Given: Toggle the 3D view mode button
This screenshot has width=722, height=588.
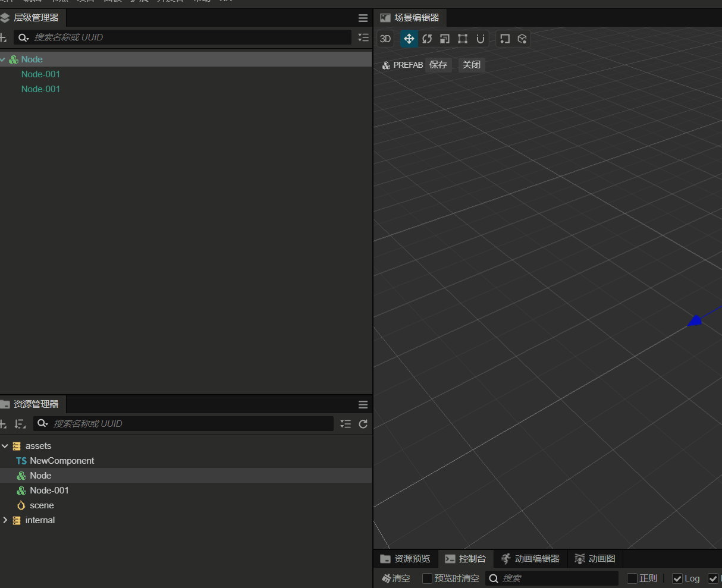Looking at the screenshot, I should click(x=385, y=39).
